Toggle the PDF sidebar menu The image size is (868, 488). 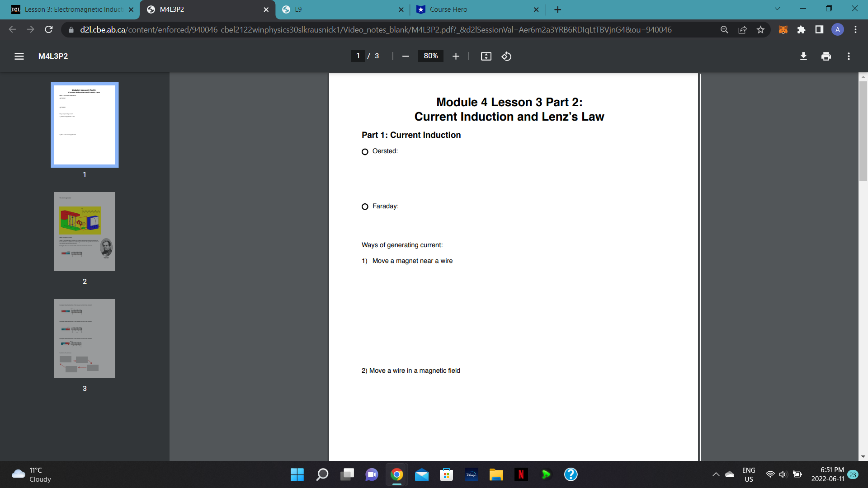coord(19,56)
